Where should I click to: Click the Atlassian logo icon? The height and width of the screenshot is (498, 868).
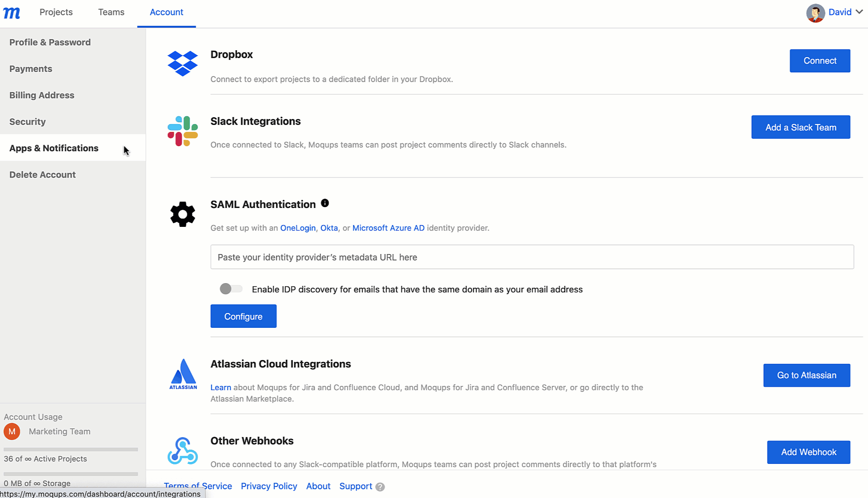click(x=183, y=374)
